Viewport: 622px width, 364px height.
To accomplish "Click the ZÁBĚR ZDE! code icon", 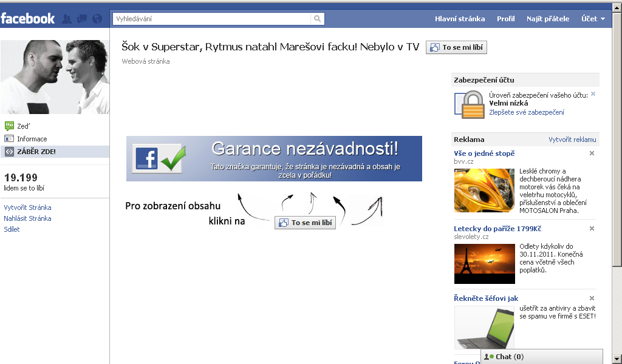I will [9, 151].
